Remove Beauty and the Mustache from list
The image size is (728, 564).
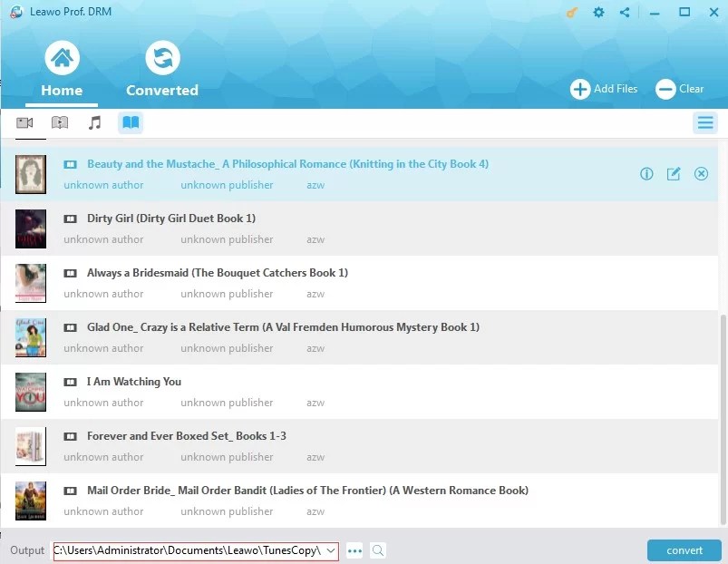point(701,173)
